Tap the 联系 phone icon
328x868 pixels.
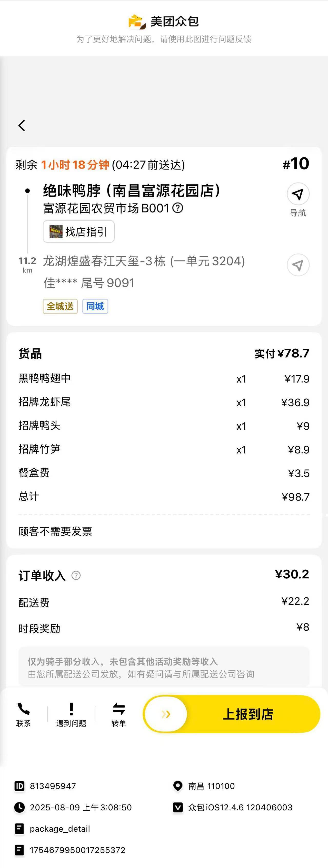[23, 709]
